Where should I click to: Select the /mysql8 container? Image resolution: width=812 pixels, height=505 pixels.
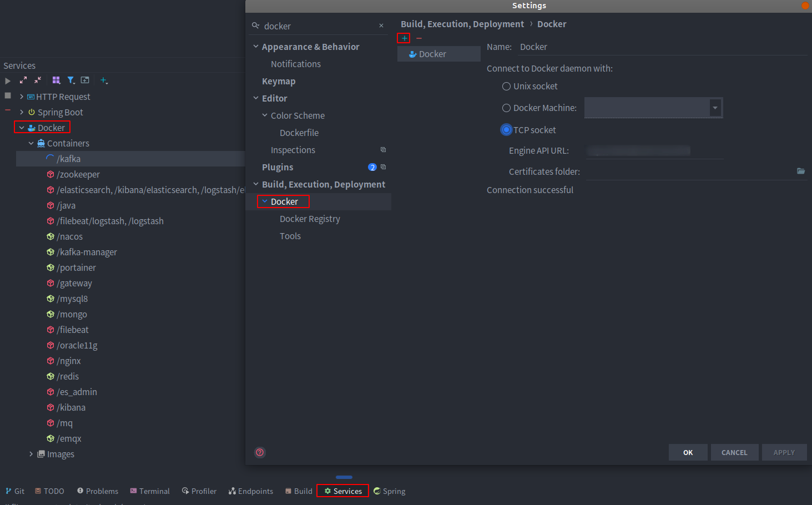(72, 299)
